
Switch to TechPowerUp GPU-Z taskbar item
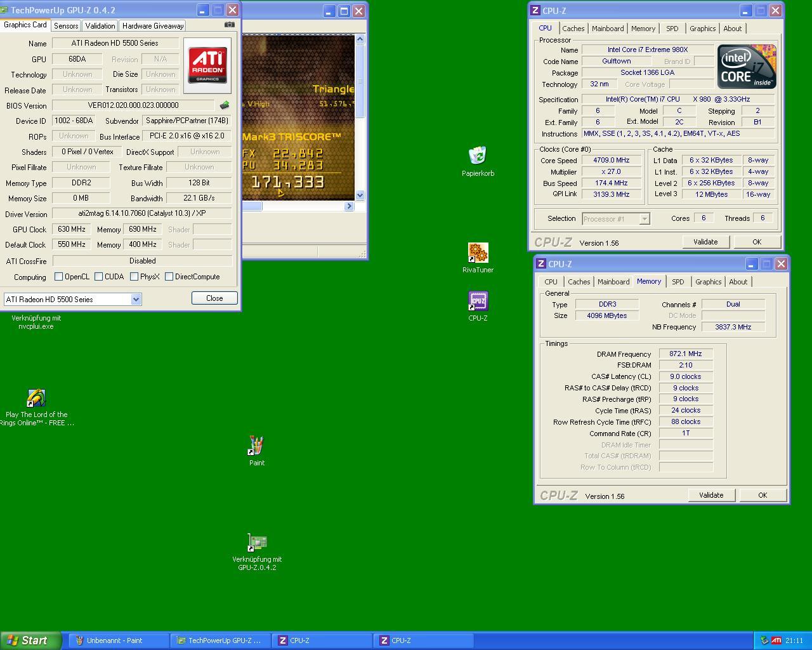(220, 640)
